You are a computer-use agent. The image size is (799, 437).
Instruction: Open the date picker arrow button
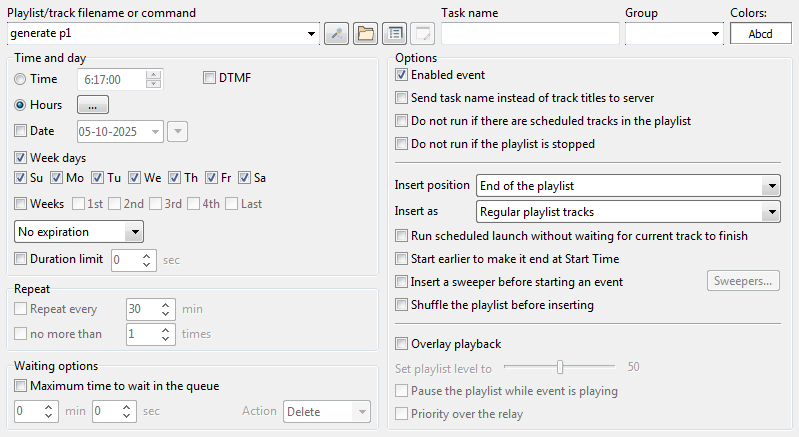tap(177, 131)
